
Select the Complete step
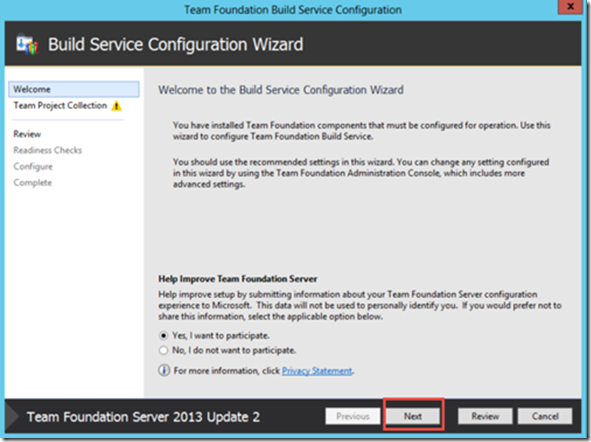32,183
